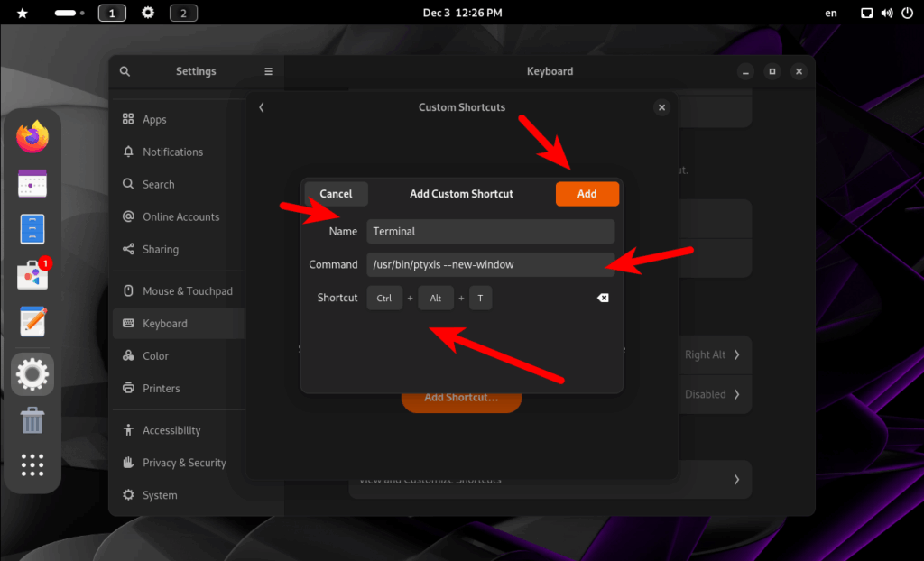Viewport: 924px width, 561px height.
Task: Click the network icon in the top bar
Action: point(867,13)
